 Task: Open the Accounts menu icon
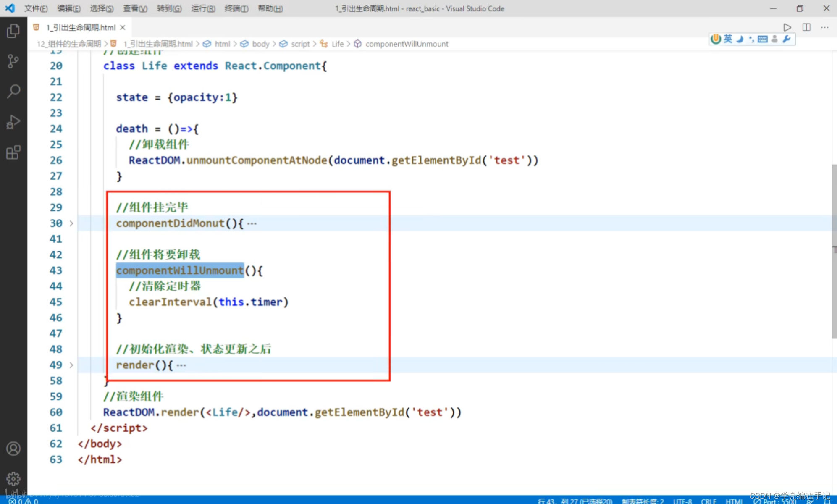tap(13, 449)
